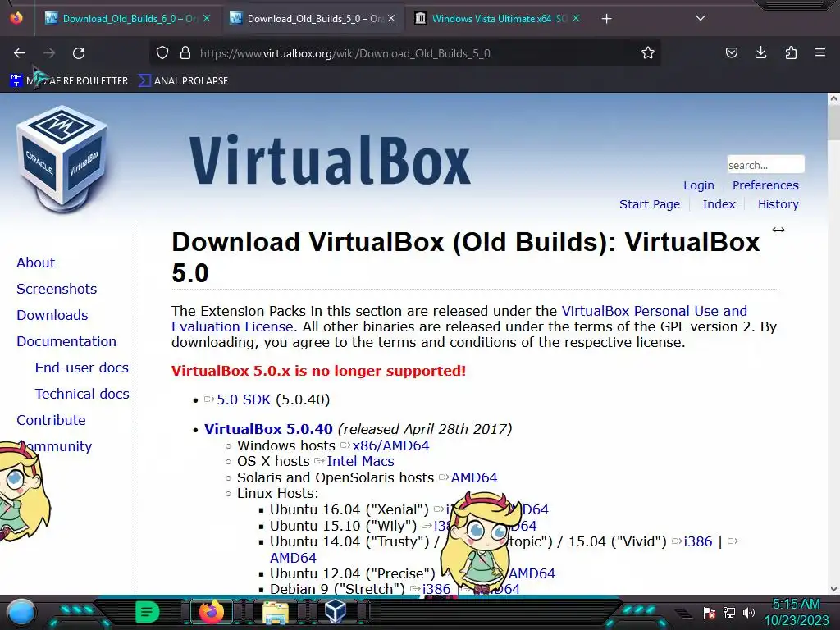The image size is (840, 630).
Task: Open the Pocket save icon
Action: 731,52
